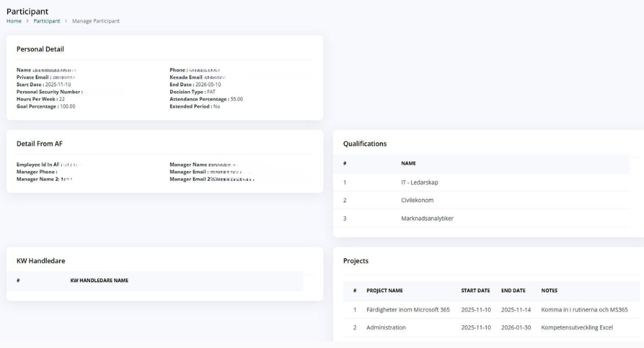This screenshot has width=644, height=348.
Task: Click the Manage Participant breadcrumb text
Action: pos(96,21)
